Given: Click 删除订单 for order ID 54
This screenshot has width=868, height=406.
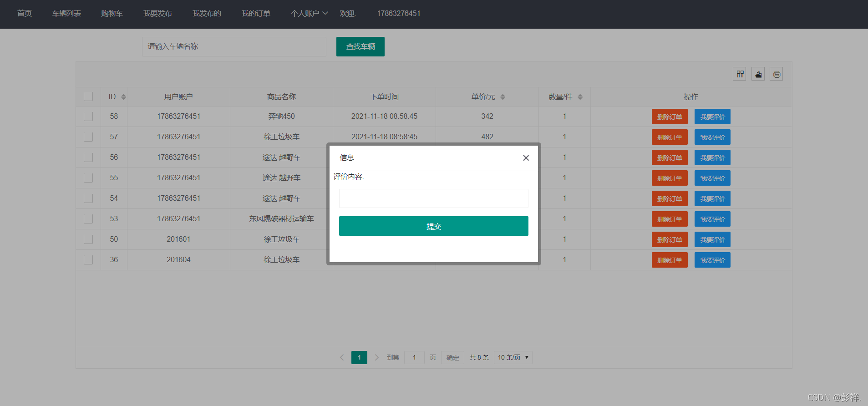Looking at the screenshot, I should 670,198.
